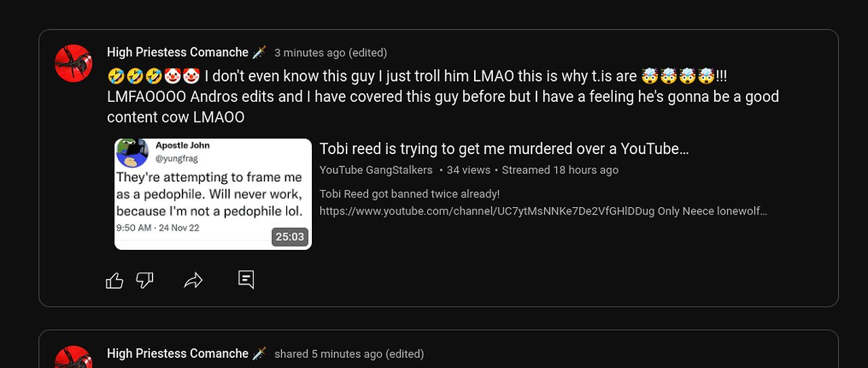Visit the YouTube GangStalkers channel
Image resolution: width=868 pixels, height=368 pixels.
point(376,170)
